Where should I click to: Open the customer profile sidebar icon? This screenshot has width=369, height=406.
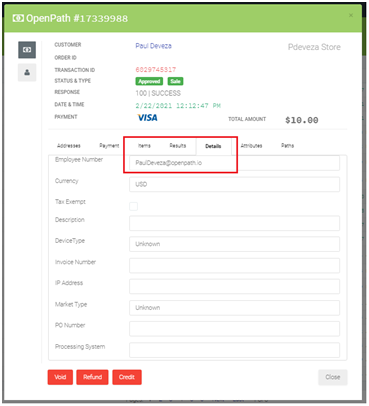point(27,72)
